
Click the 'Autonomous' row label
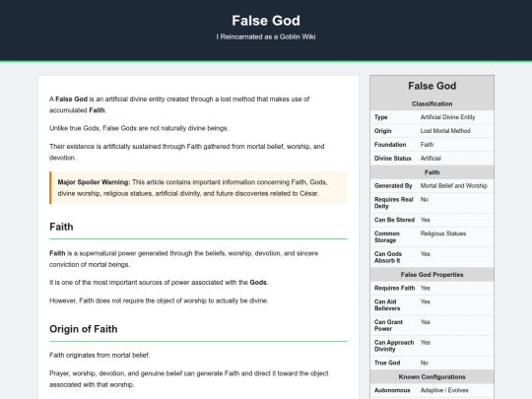[x=392, y=390]
